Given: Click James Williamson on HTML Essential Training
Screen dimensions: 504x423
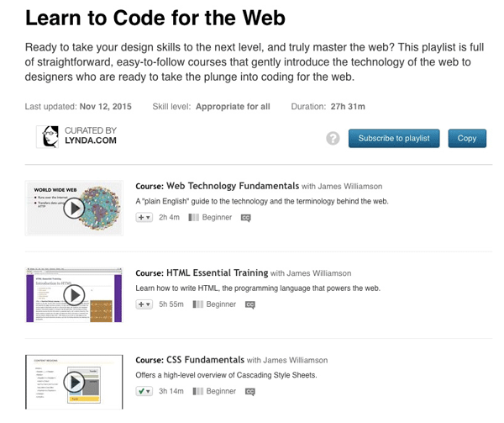Looking at the screenshot, I should tap(319, 273).
